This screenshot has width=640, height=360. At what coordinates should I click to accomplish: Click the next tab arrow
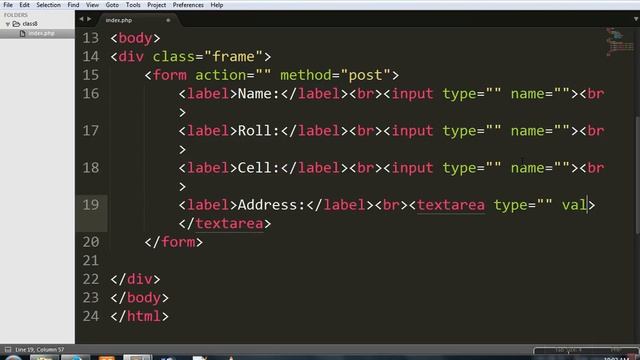pyautogui.click(x=89, y=19)
